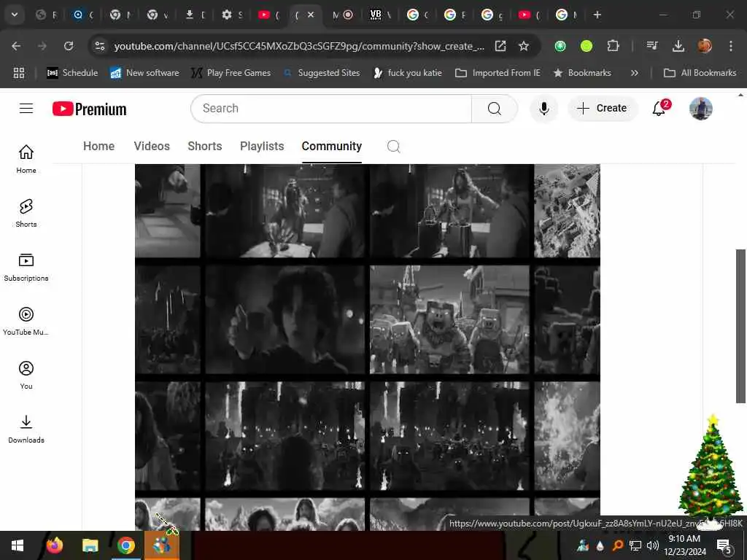Open the Schedule bookmark
Image resolution: width=747 pixels, height=560 pixels.
[x=72, y=73]
